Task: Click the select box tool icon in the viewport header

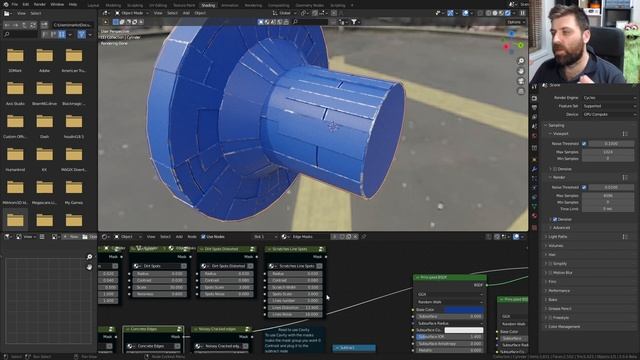Action: (x=116, y=22)
